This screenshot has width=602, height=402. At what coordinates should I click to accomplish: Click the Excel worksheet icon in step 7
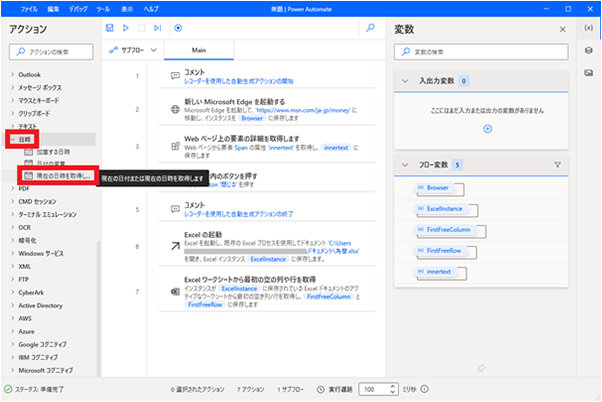[175, 292]
